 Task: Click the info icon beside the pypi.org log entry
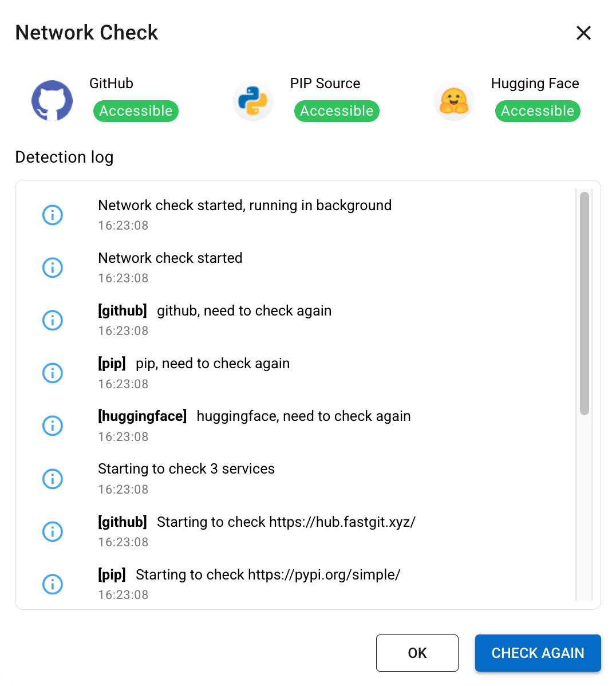point(52,584)
